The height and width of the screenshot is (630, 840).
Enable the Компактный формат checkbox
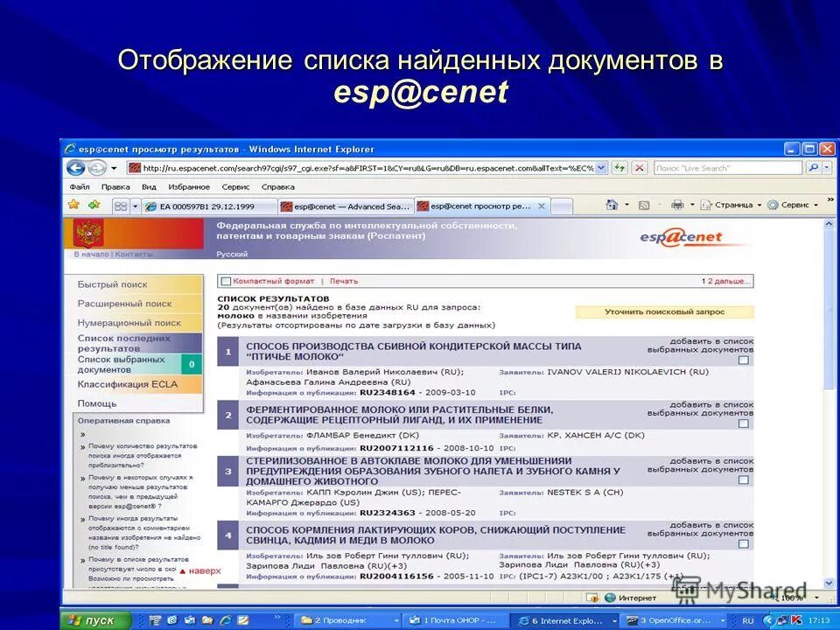point(225,280)
